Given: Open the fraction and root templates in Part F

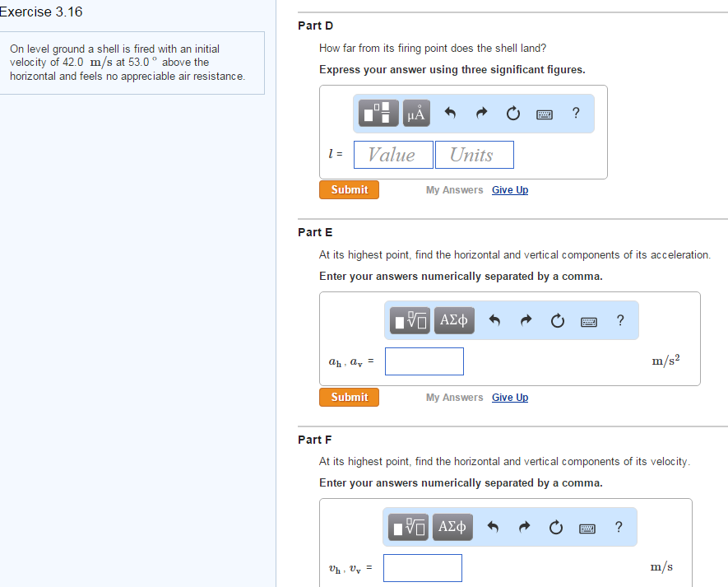Looking at the screenshot, I should coord(408,527).
